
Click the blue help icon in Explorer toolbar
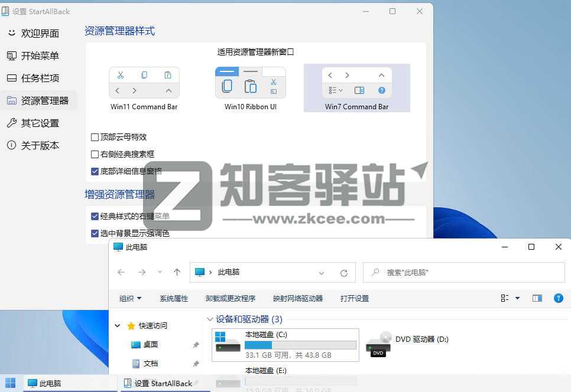(558, 298)
